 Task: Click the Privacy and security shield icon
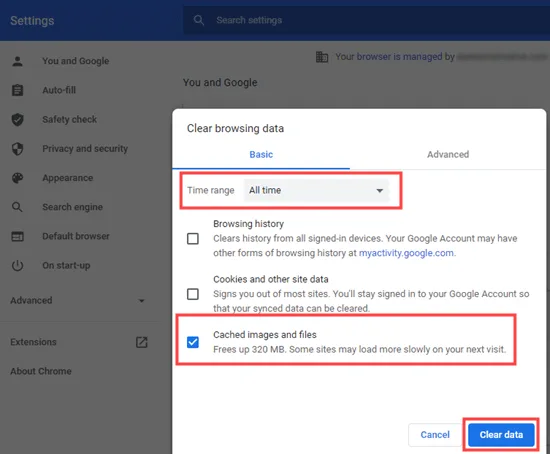(17, 149)
